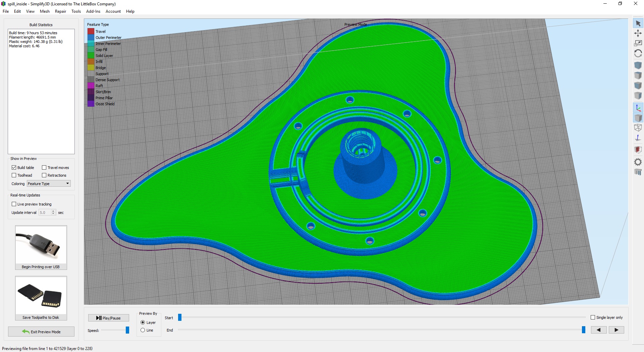Screen dimensions: 644x352
Task: Click Exit Preview Mode
Action: pyautogui.click(x=41, y=332)
